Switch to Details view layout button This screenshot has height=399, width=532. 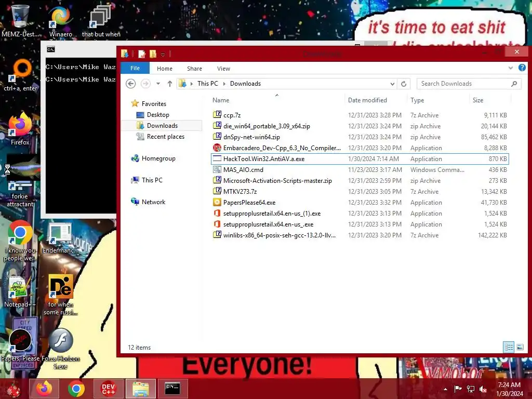point(509,347)
